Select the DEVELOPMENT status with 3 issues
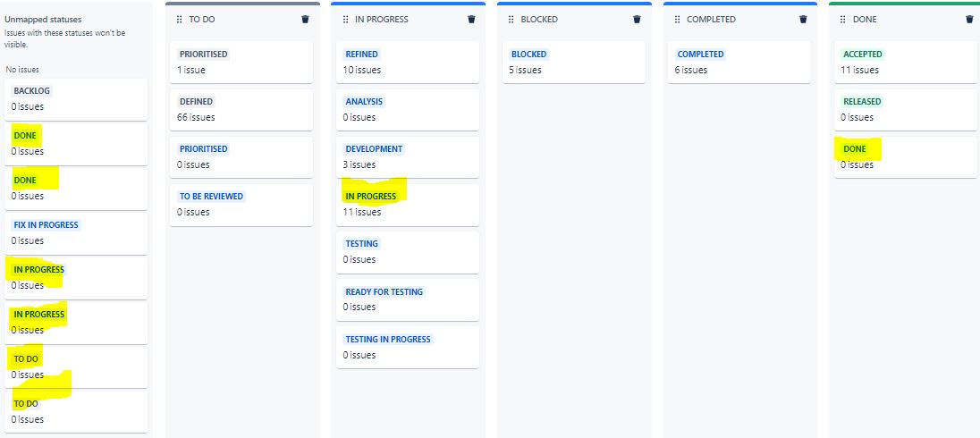The image size is (980, 438). pos(408,156)
